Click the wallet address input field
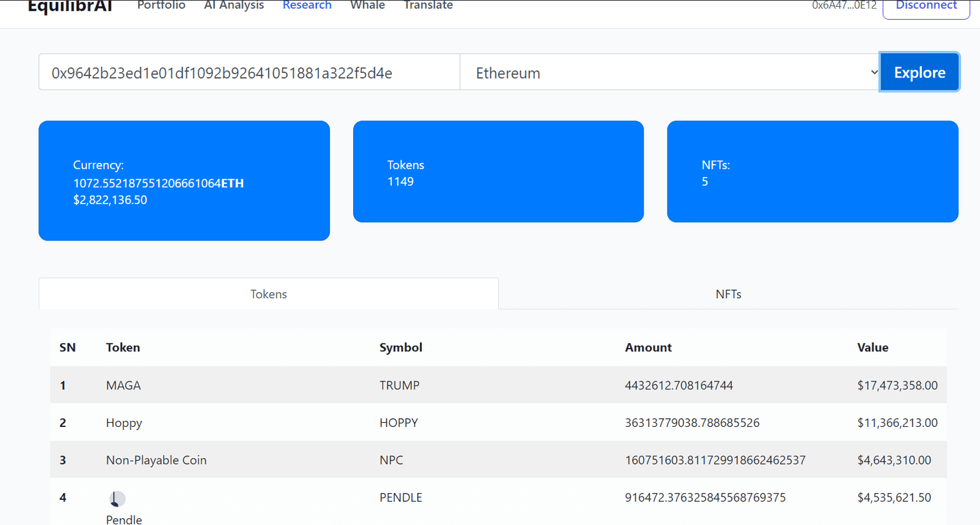 pyautogui.click(x=249, y=72)
